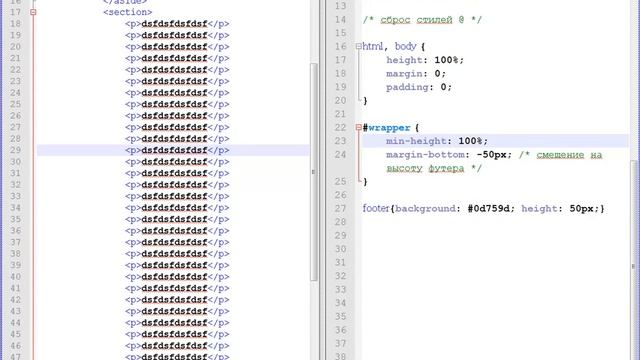
Task: Click line number 14 in CSS pane margin
Action: tap(340, 20)
